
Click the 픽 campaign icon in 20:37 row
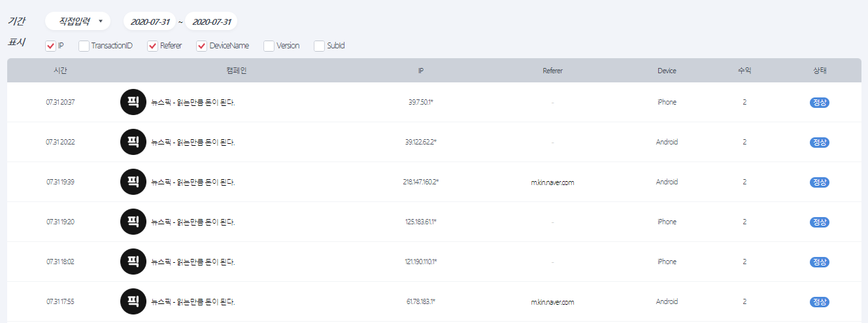click(133, 102)
